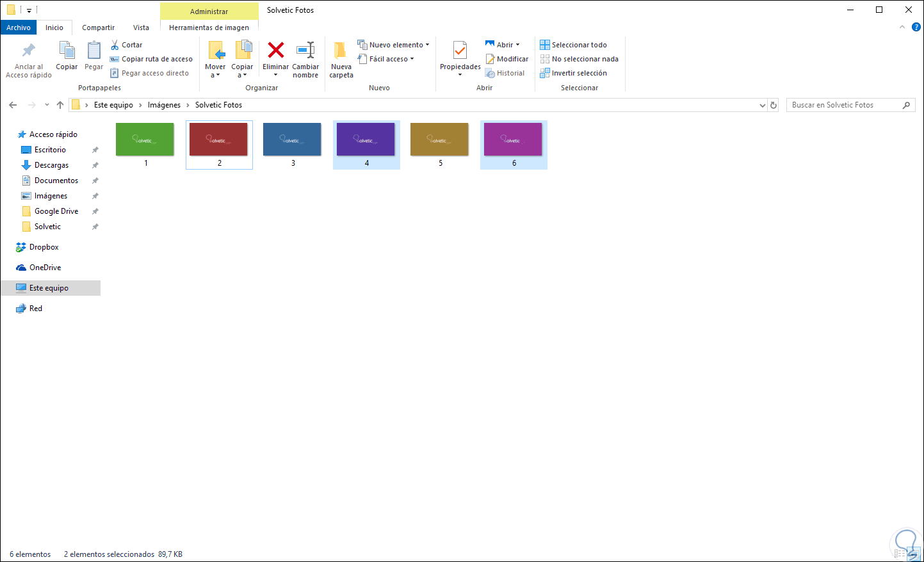Create a folder with Nueva carpeta

(x=341, y=60)
